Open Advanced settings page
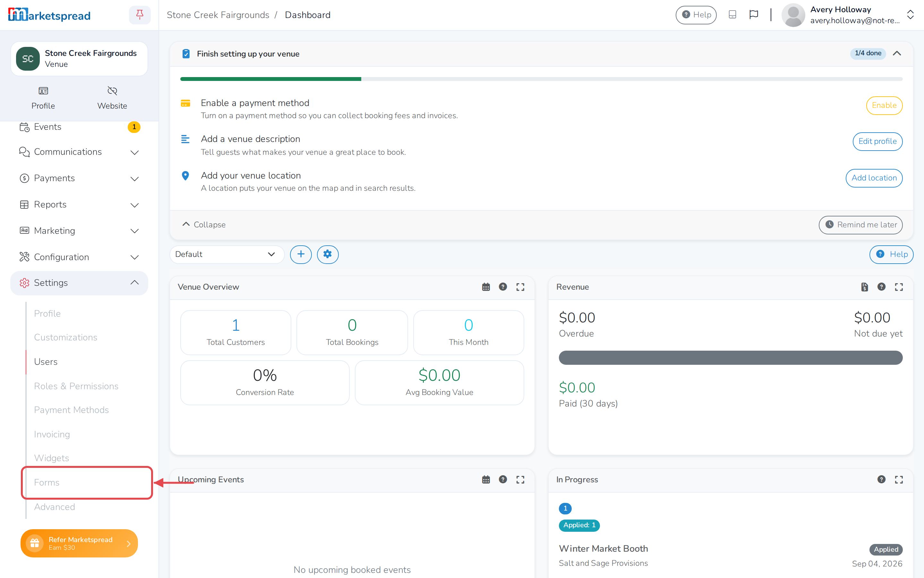The width and height of the screenshot is (924, 578). (x=55, y=507)
